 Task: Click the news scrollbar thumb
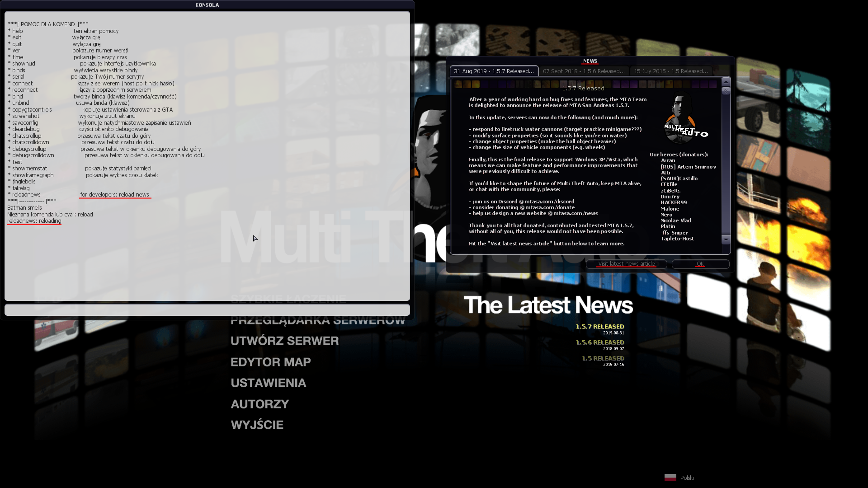point(726,91)
